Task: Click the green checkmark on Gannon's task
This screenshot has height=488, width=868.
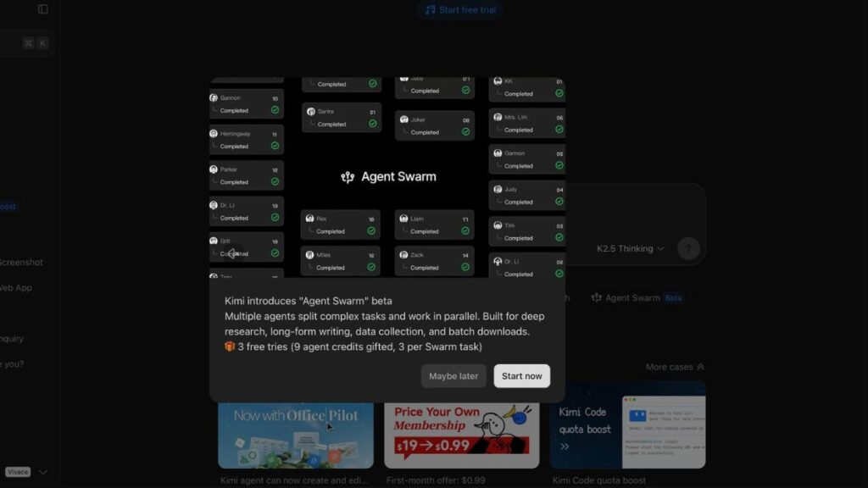Action: [x=275, y=110]
